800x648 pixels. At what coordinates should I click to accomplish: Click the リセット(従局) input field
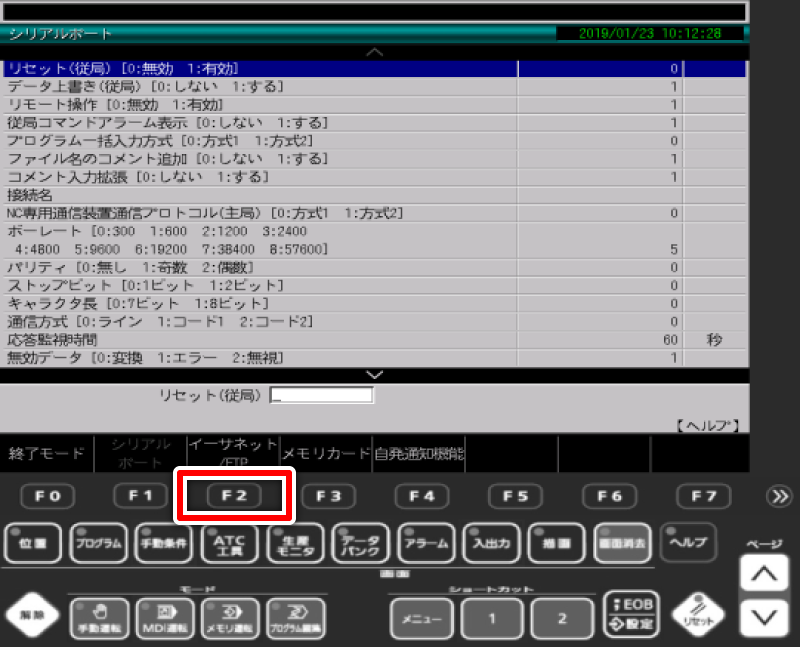[x=321, y=395]
